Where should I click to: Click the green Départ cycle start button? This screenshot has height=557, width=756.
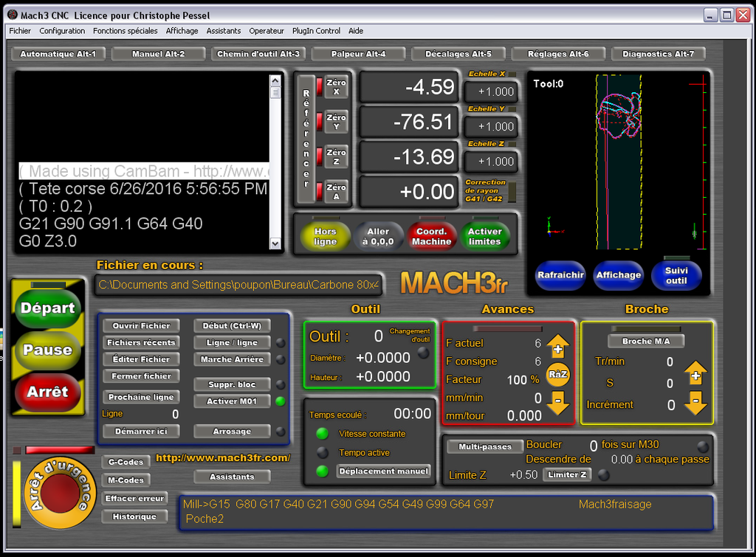click(x=48, y=308)
